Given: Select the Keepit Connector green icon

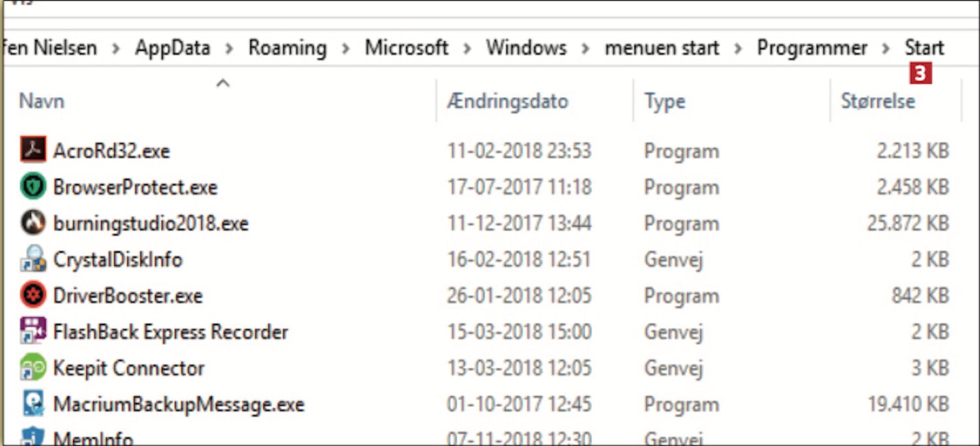Looking at the screenshot, I should click(x=33, y=368).
